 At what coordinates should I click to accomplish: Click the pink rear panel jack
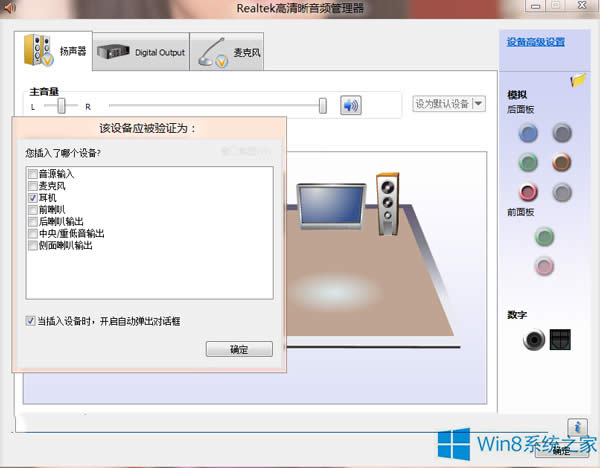click(x=528, y=192)
